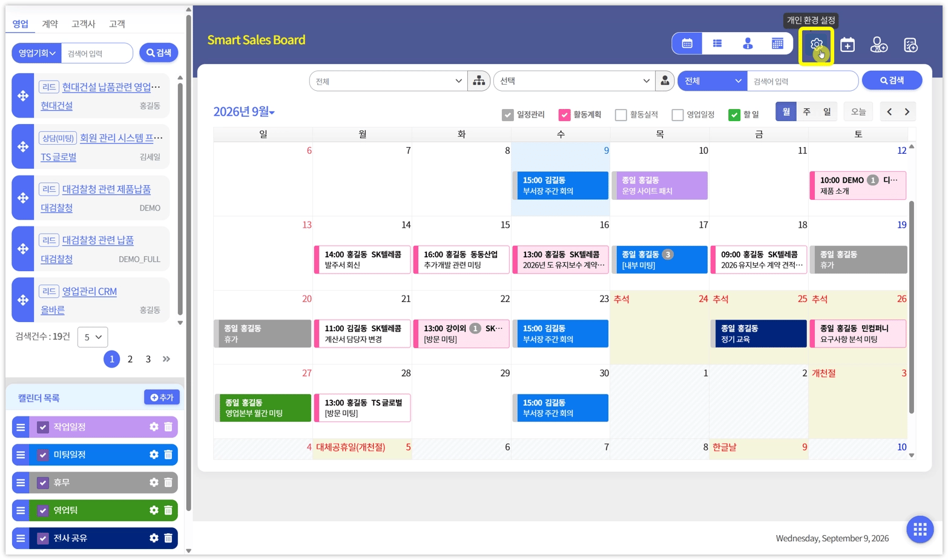
Task: Click the move handle for 현대건설 lead
Action: point(23,96)
